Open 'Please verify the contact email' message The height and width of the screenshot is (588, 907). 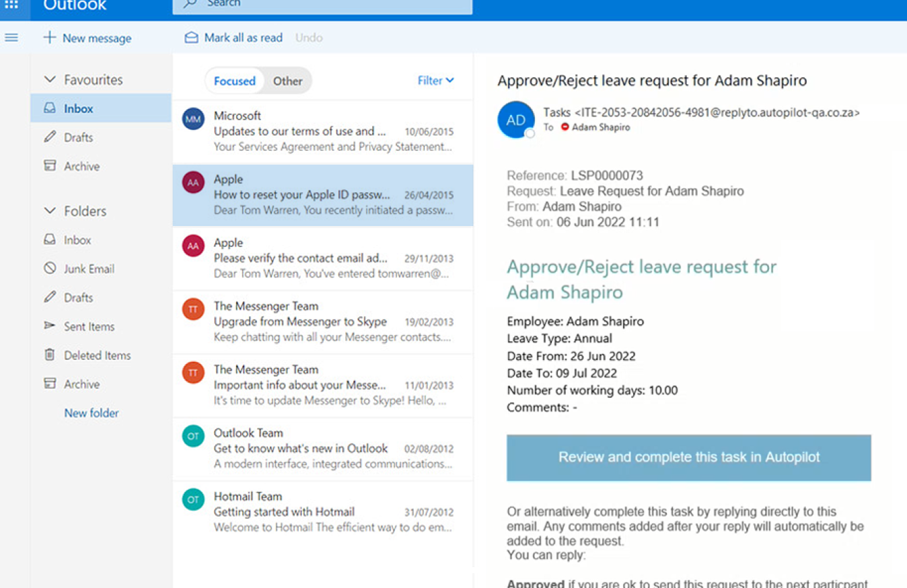[323, 258]
